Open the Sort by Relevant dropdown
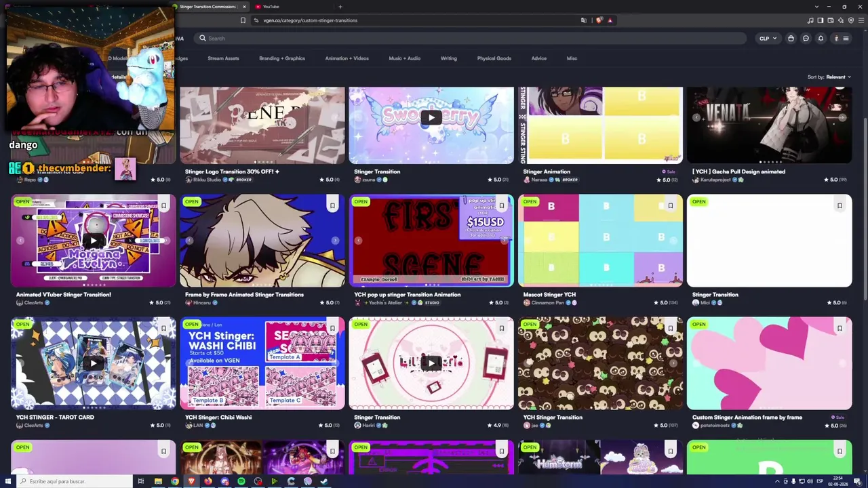The width and height of the screenshot is (868, 488). (829, 77)
